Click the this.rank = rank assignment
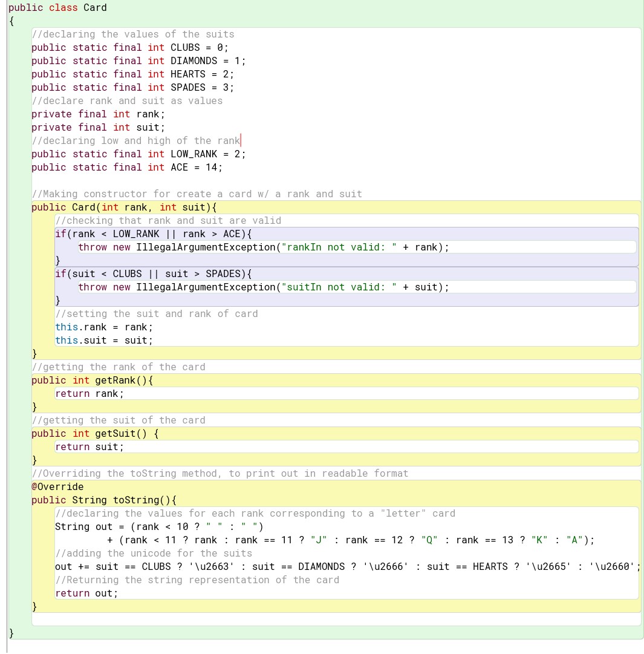 (103, 327)
